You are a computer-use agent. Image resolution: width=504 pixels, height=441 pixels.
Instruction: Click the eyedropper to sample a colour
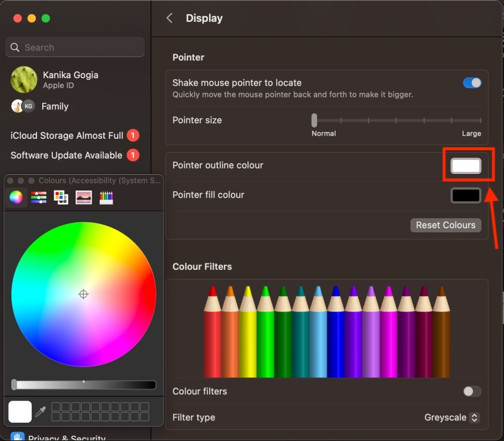click(x=40, y=412)
